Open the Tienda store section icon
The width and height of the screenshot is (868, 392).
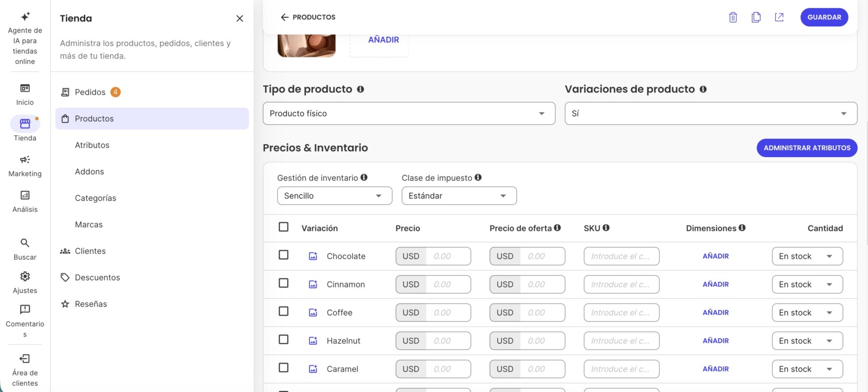(25, 124)
